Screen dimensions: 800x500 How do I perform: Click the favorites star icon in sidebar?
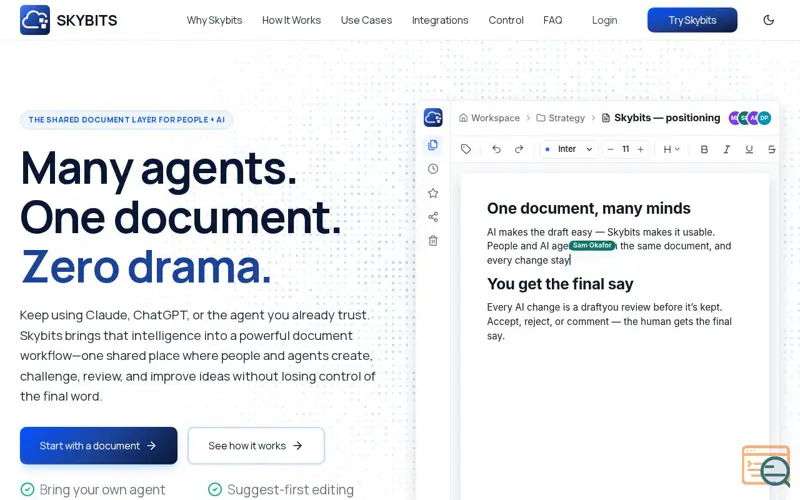tap(433, 193)
